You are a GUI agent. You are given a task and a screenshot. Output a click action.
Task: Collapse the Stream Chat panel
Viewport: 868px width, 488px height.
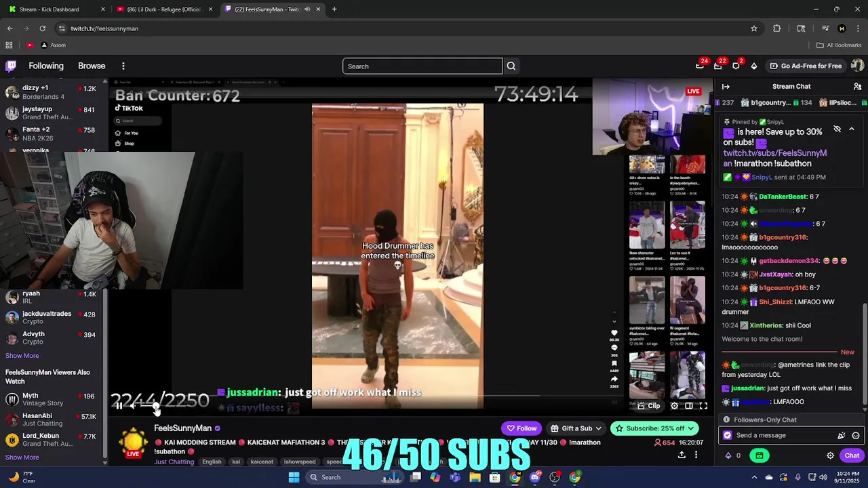pos(726,87)
